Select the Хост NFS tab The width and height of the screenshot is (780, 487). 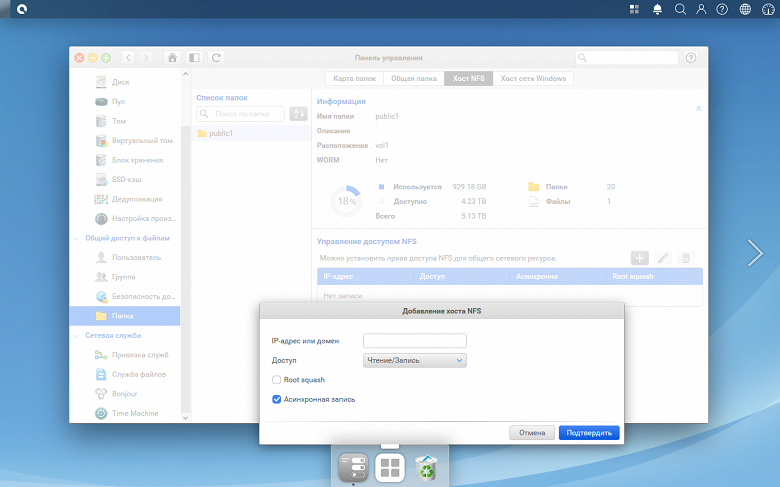(x=469, y=79)
